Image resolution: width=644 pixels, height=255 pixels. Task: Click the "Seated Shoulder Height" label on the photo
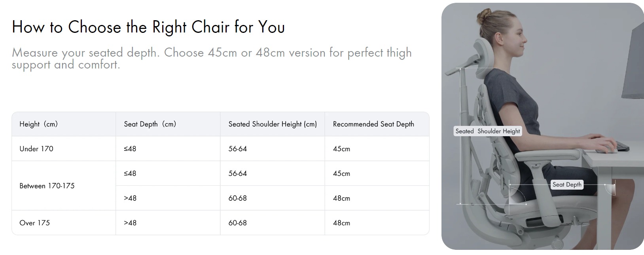pyautogui.click(x=488, y=131)
